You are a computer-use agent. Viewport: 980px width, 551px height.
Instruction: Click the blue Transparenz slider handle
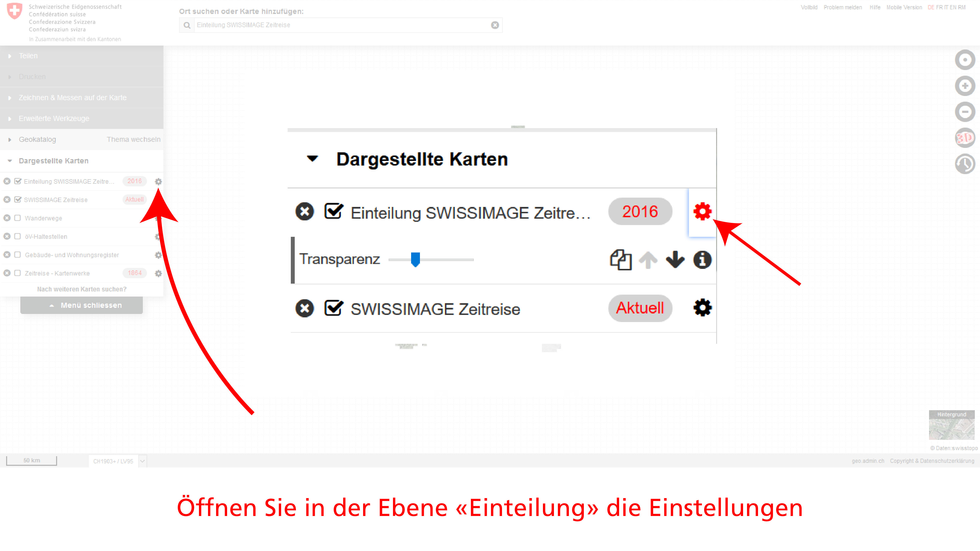click(x=416, y=259)
